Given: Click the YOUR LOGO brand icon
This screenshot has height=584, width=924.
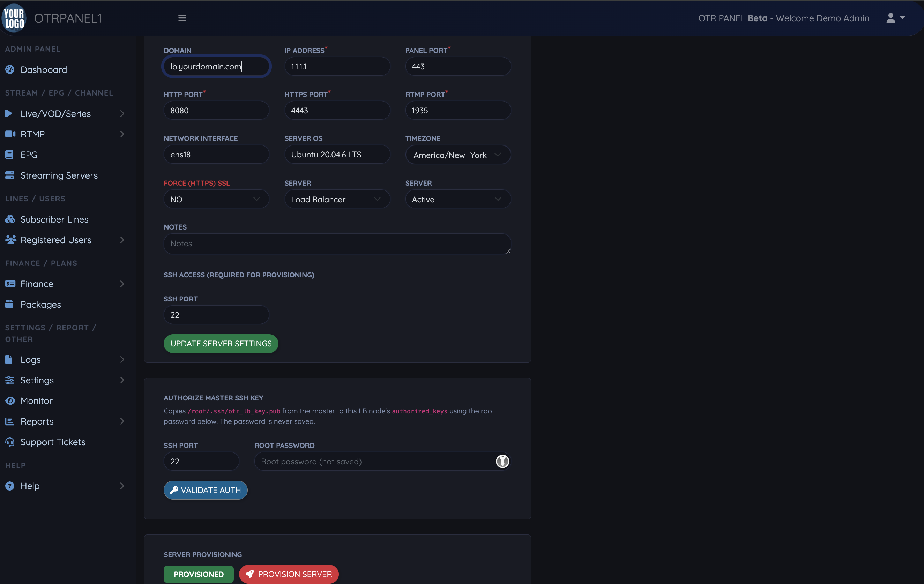Looking at the screenshot, I should 14,18.
